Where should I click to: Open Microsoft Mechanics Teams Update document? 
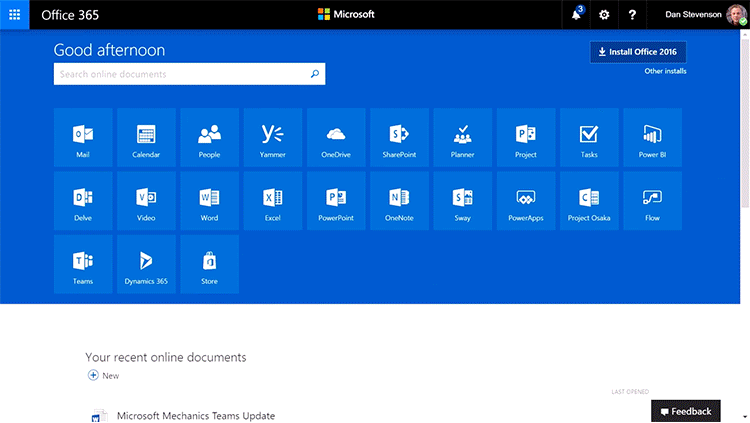click(x=196, y=416)
